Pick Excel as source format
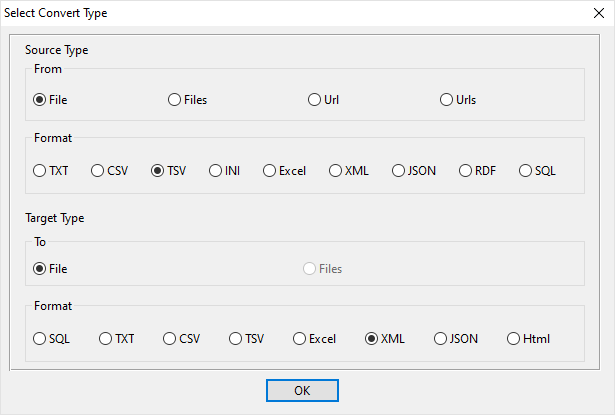Screen dimensions: 615x415 (x=270, y=171)
